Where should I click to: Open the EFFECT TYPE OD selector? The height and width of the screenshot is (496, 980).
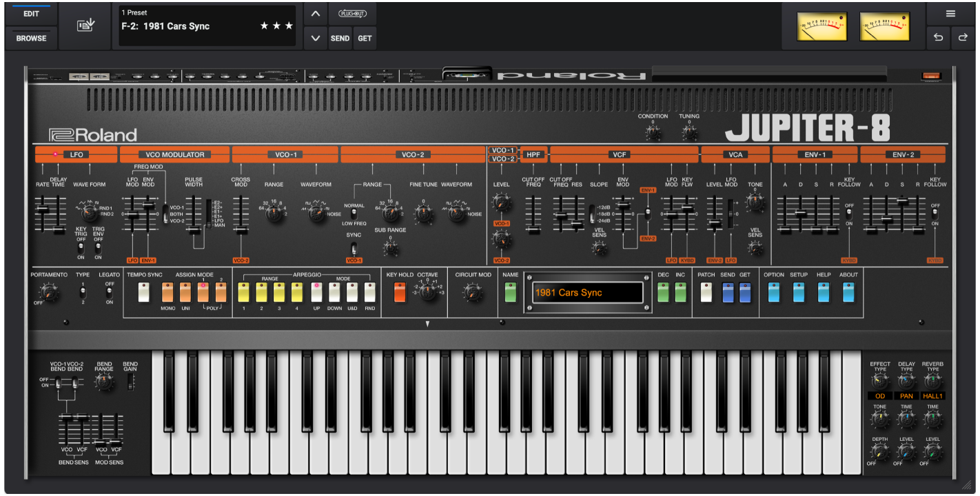[x=879, y=396]
